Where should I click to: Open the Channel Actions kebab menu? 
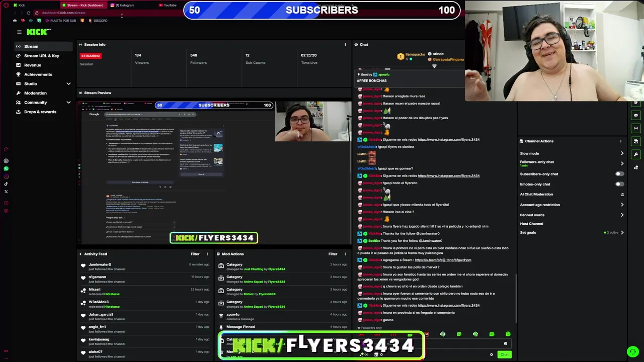tap(620, 141)
